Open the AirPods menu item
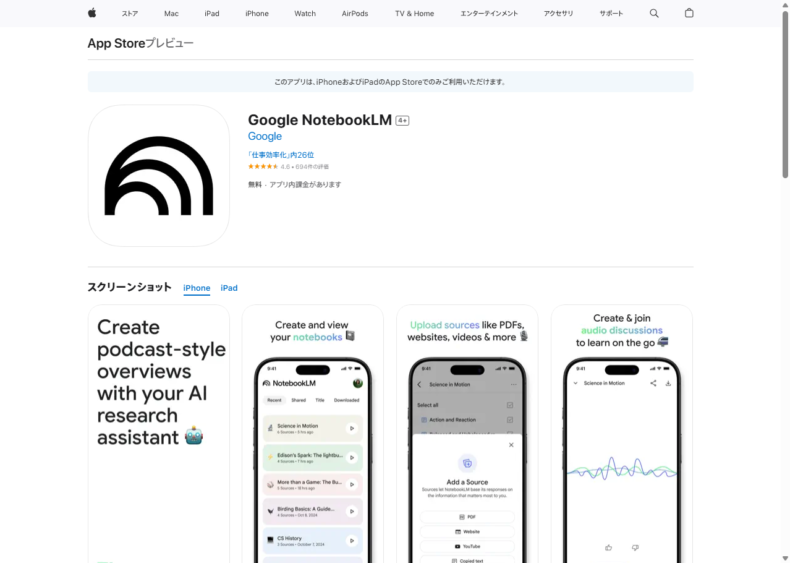The width and height of the screenshot is (790, 563). [355, 14]
